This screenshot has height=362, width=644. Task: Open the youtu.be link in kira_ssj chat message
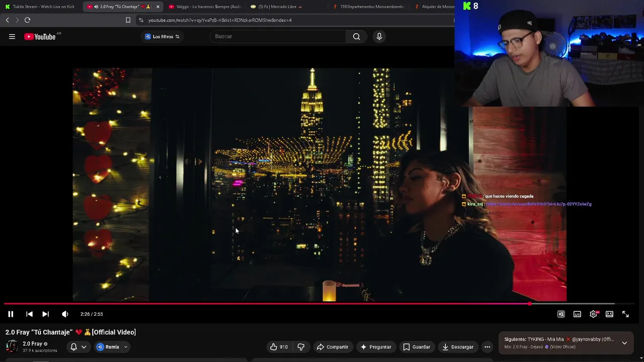[538, 204]
